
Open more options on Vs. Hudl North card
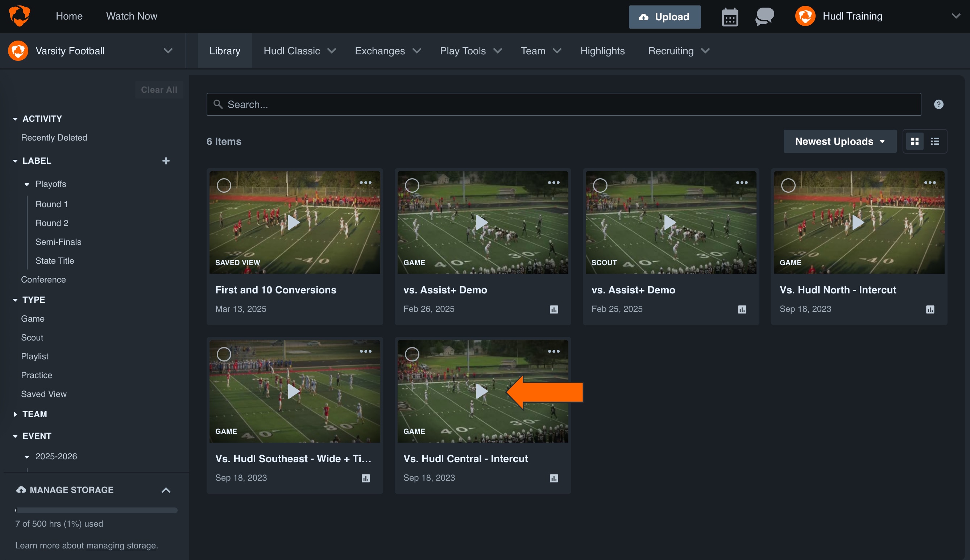[x=930, y=183]
